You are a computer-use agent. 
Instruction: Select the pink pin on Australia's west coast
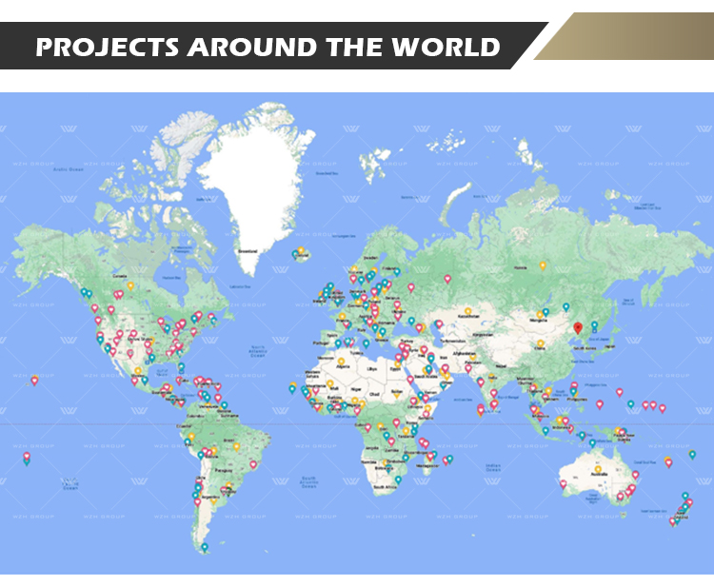point(564,483)
